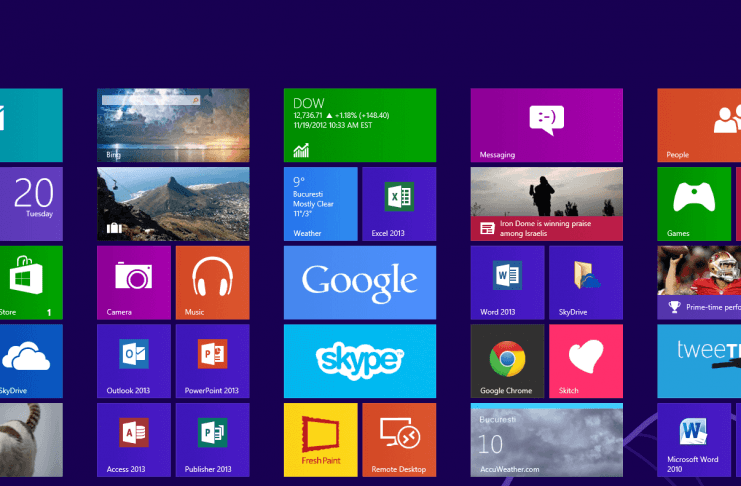Open Access 2013 tile
The image size is (741, 486).
pyautogui.click(x=134, y=440)
